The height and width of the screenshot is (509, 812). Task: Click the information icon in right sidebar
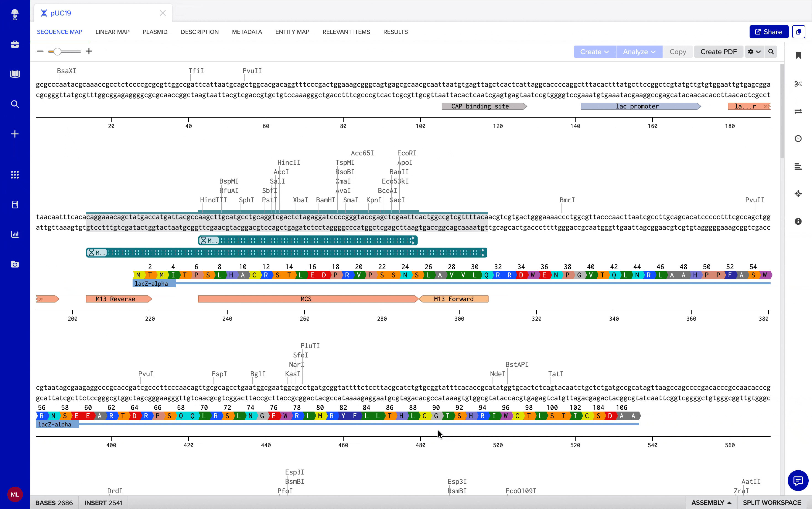[798, 221]
